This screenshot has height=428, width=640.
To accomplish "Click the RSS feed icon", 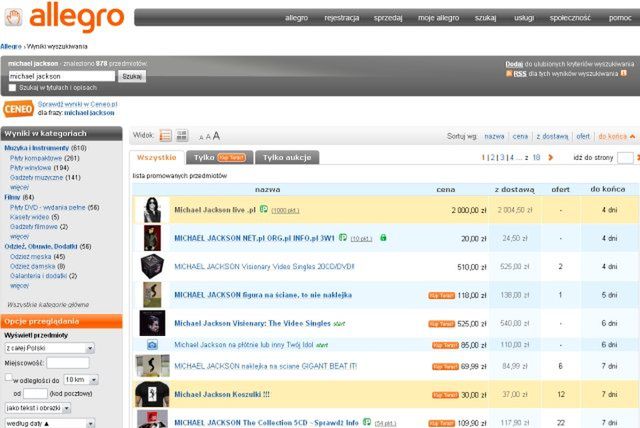I will [509, 74].
